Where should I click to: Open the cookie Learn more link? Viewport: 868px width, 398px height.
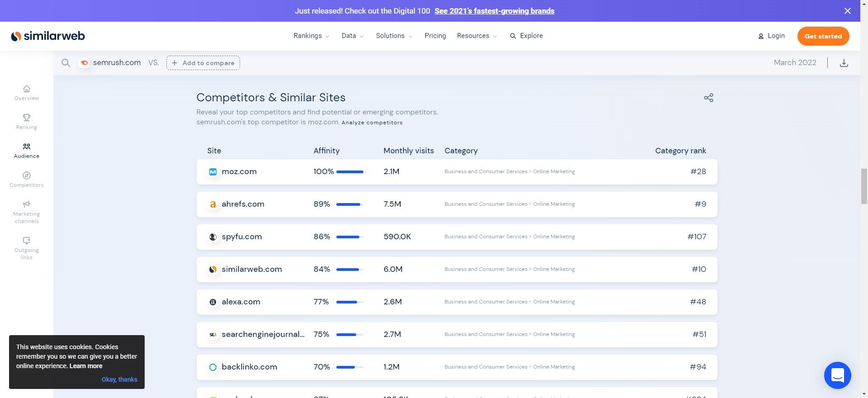pyautogui.click(x=86, y=366)
